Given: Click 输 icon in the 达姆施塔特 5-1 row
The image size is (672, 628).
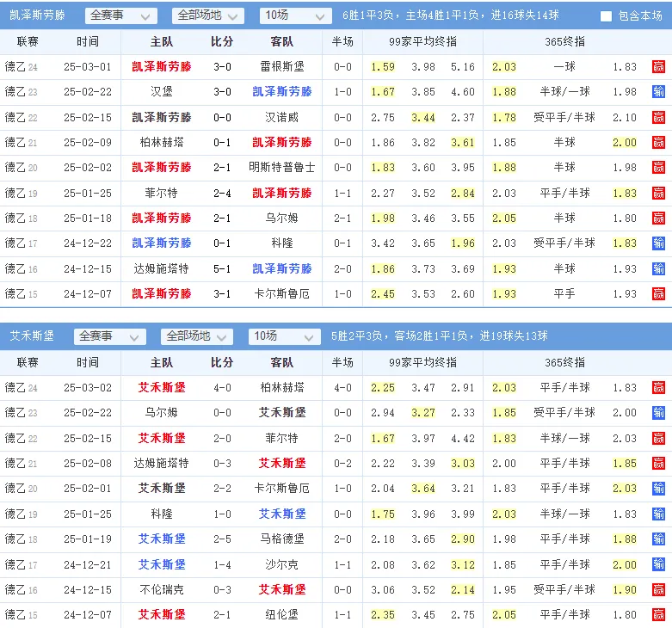Looking at the screenshot, I should tap(658, 269).
